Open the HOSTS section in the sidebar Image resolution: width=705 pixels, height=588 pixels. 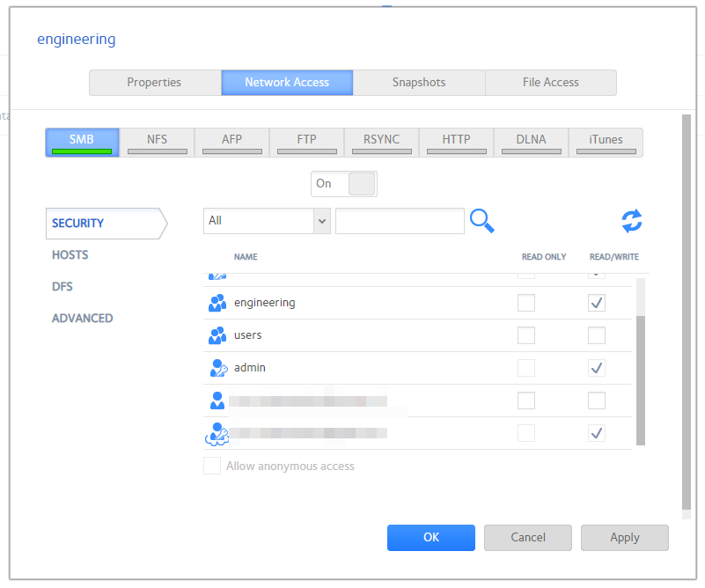click(x=70, y=254)
